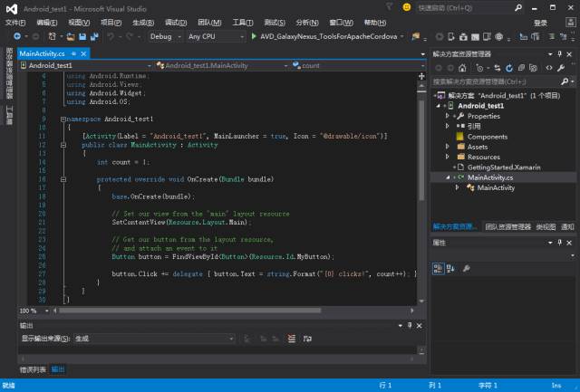580x392 pixels.
Task: Toggle word wrap icon in Output panel
Action: click(307, 339)
